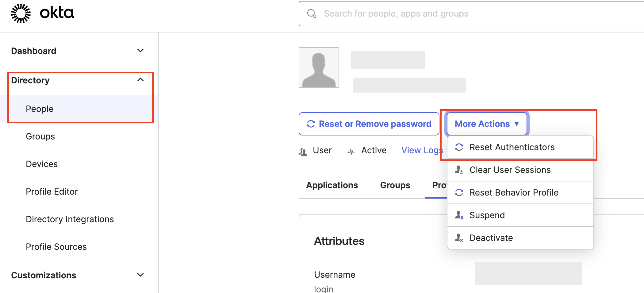Screen dimensions: 644x293
Task: Click the Username attribute label
Action: 335,275
